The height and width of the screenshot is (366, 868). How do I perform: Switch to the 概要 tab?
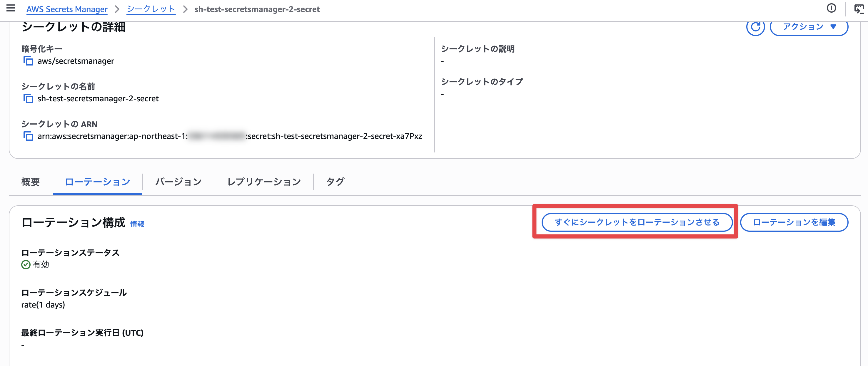[31, 182]
